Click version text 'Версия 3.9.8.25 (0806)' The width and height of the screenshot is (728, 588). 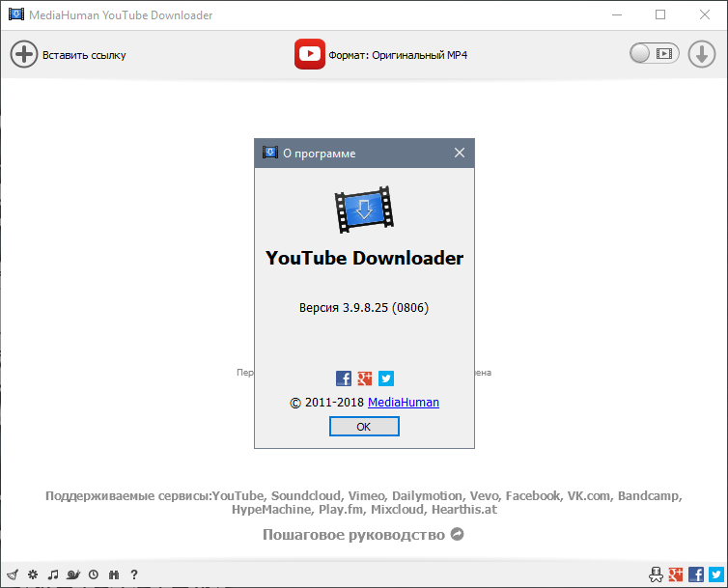tap(364, 307)
